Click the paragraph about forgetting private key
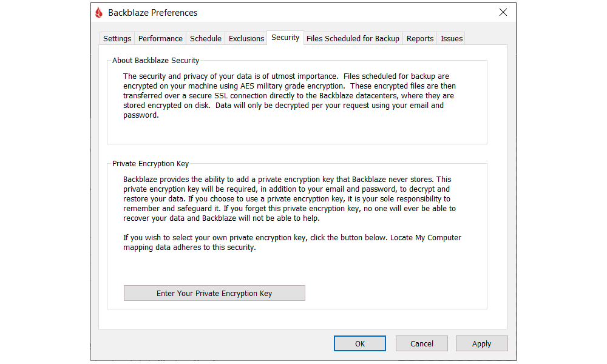The image size is (607, 364). click(290, 199)
